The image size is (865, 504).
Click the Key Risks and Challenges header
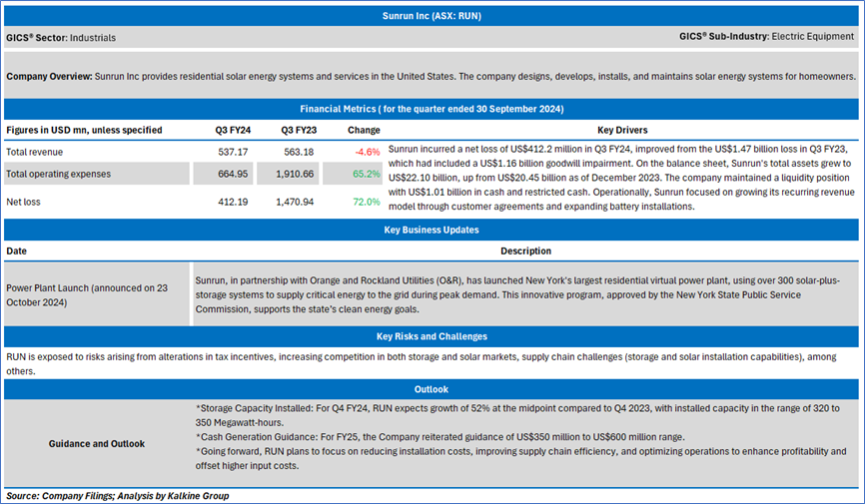tap(432, 335)
